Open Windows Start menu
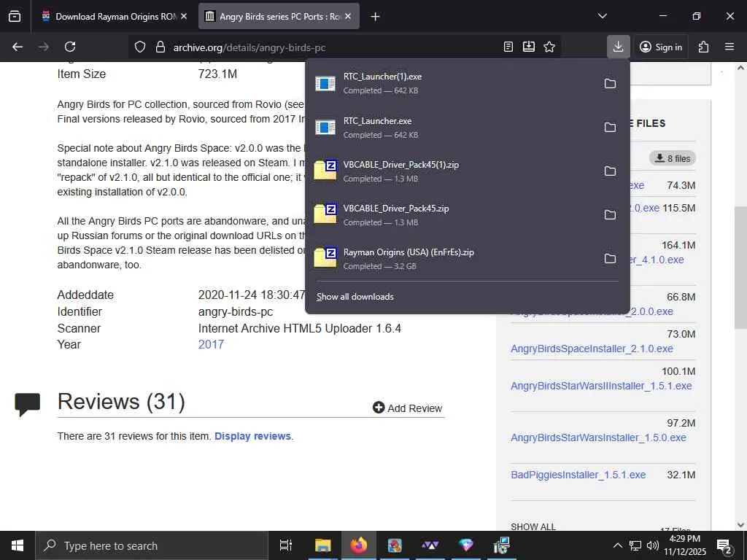The height and width of the screenshot is (560, 747). point(18,545)
